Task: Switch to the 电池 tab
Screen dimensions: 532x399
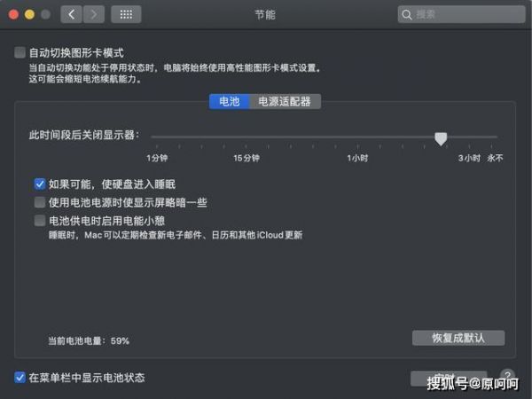Action: 230,101
